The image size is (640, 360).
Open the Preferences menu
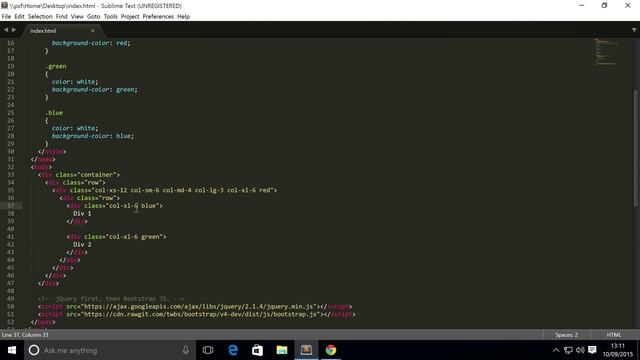click(x=158, y=17)
